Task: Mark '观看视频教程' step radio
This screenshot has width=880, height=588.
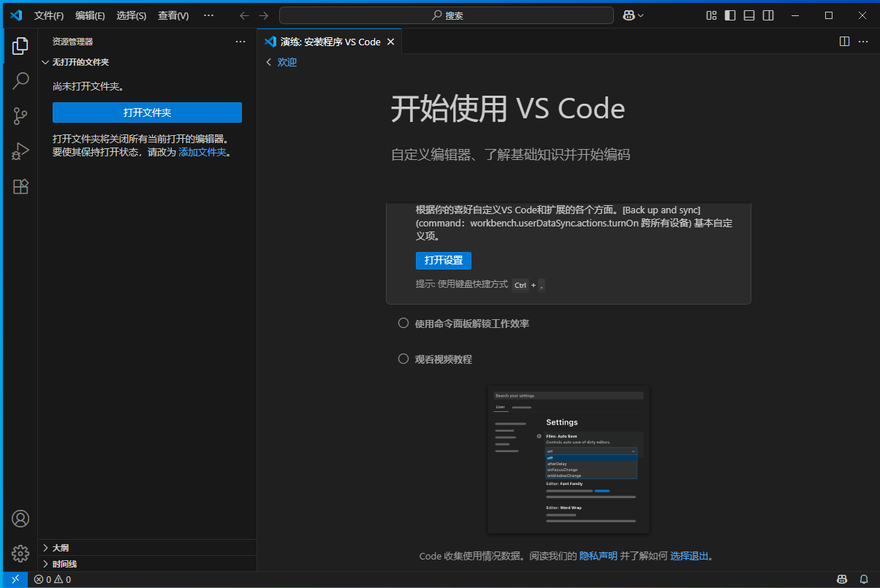Action: coord(403,358)
